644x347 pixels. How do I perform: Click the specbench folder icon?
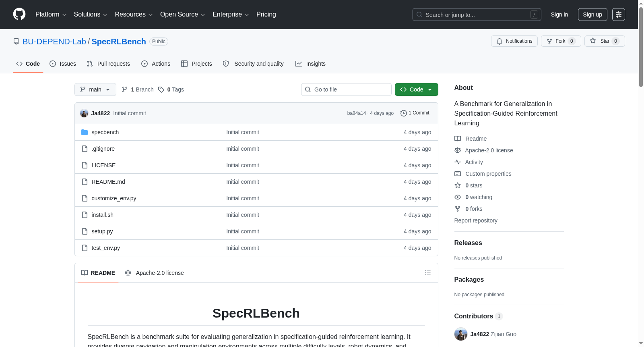pyautogui.click(x=85, y=132)
